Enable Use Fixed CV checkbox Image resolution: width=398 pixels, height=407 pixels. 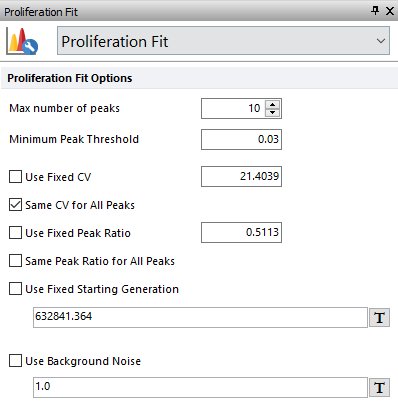(x=15, y=177)
